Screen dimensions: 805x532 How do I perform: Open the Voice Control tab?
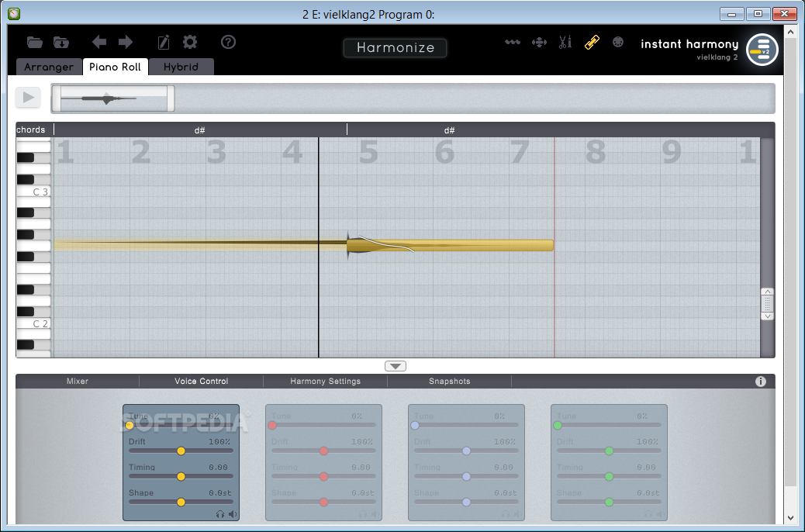202,381
